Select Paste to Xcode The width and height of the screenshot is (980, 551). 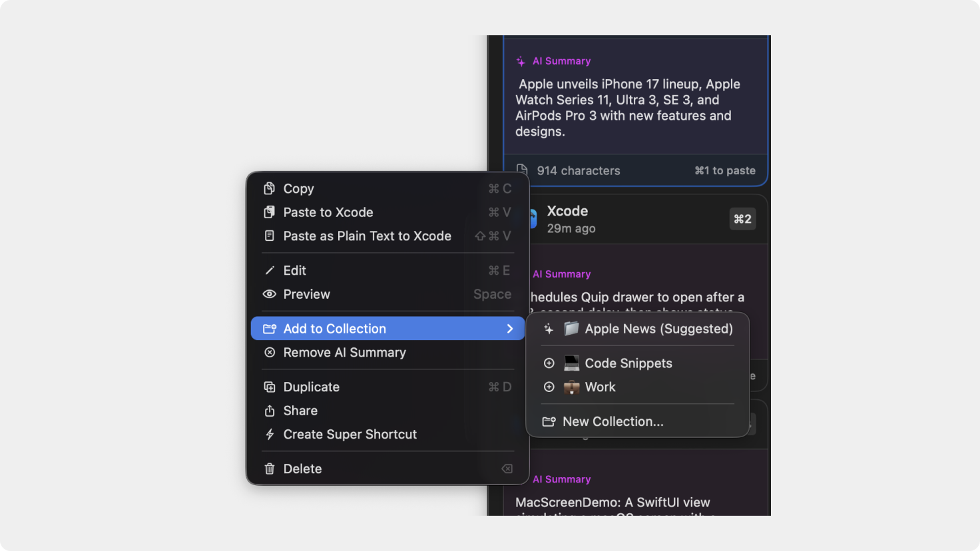(387, 212)
